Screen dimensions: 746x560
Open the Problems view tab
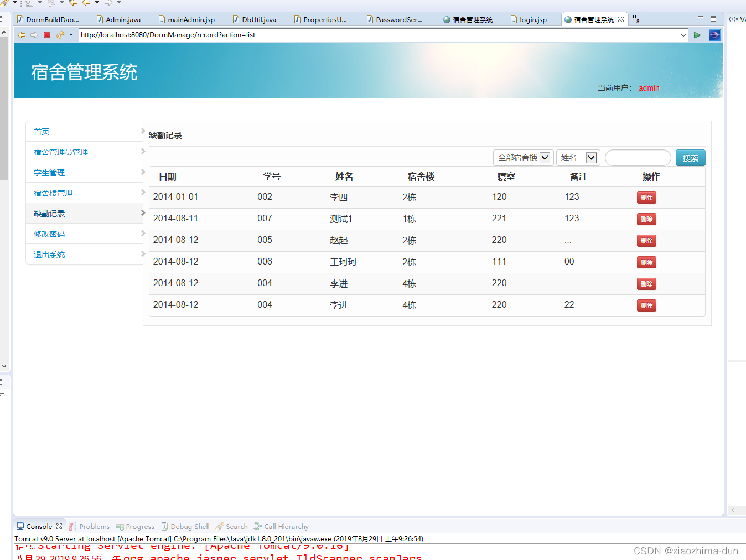click(x=89, y=526)
